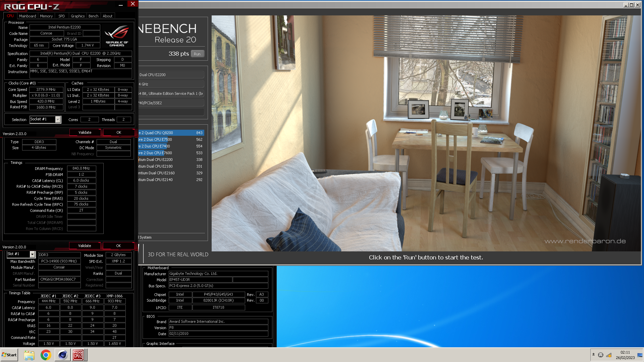Click the 338 pts Cinebench score

point(179,54)
